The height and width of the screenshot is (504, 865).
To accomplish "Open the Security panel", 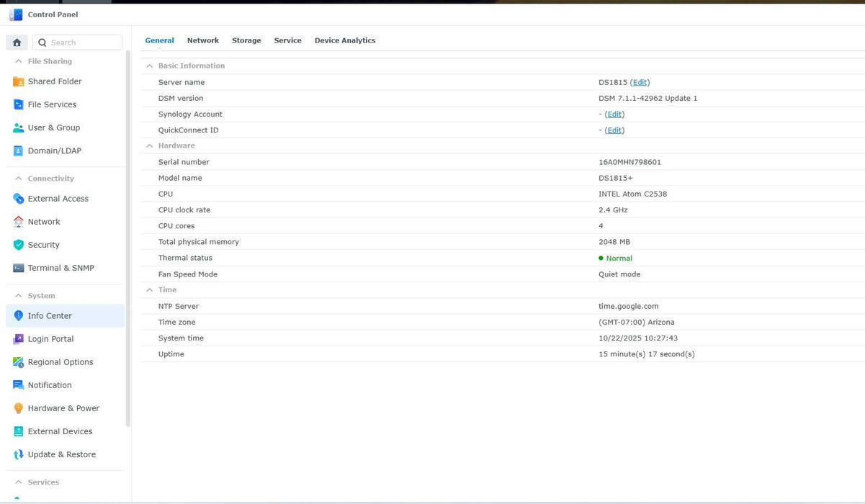I will pos(45,245).
